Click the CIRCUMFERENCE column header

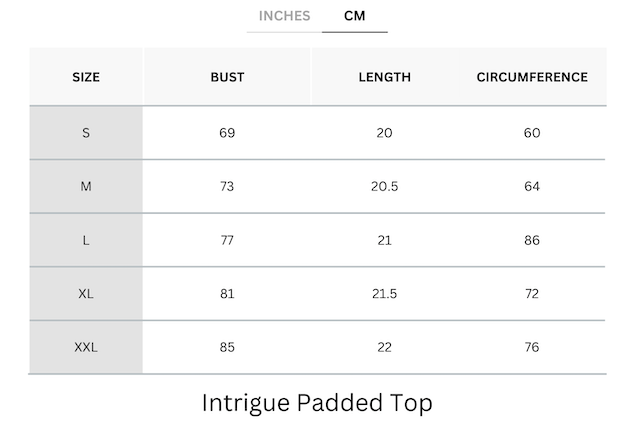(x=532, y=77)
